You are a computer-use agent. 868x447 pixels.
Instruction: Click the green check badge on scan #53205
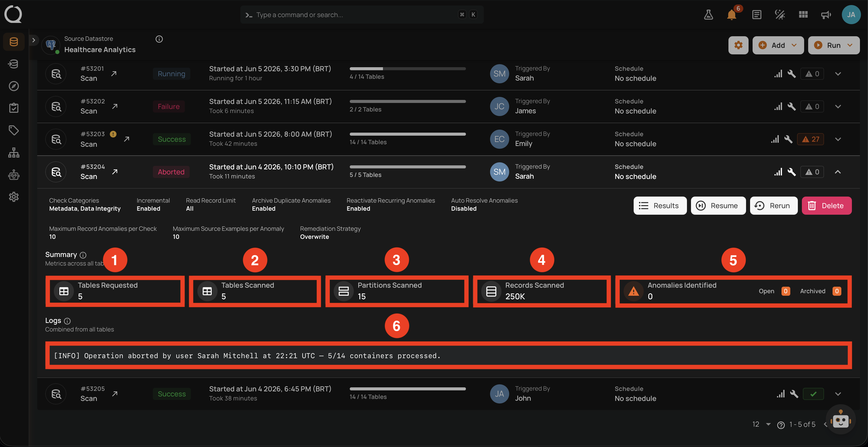(x=813, y=394)
